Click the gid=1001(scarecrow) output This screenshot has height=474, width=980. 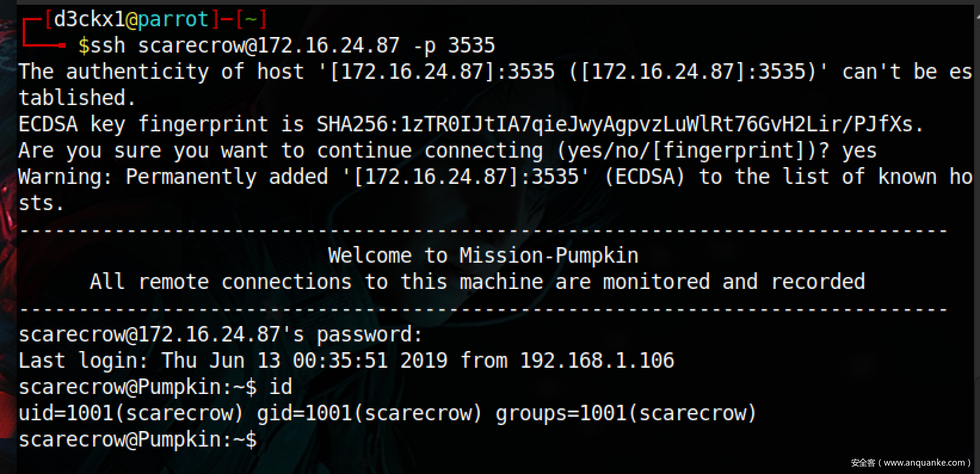coord(369,413)
